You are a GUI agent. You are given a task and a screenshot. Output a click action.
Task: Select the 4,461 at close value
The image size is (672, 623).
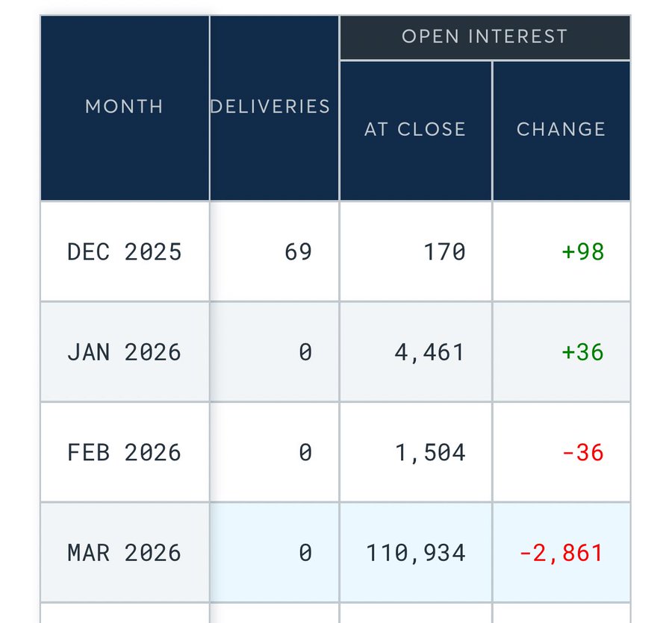coord(430,352)
